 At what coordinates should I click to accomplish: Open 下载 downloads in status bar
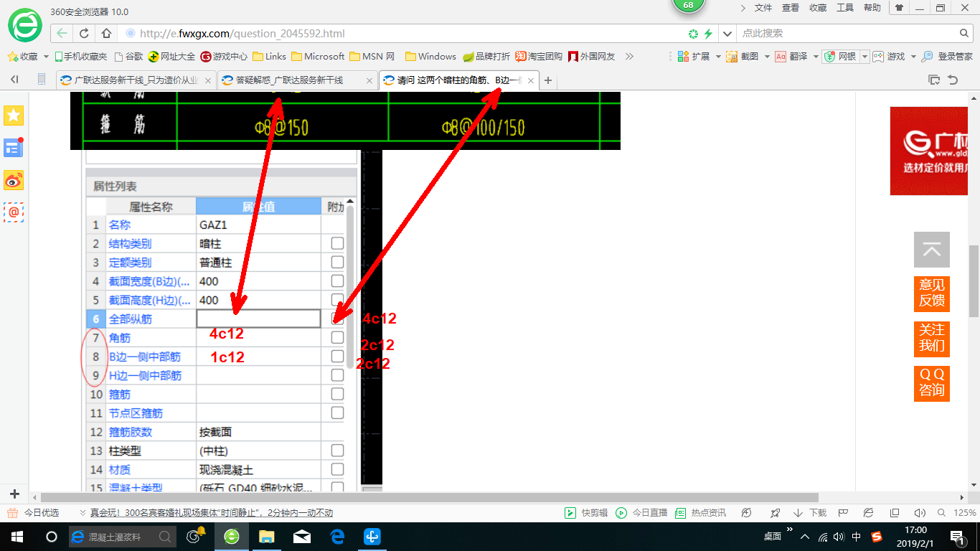(810, 513)
